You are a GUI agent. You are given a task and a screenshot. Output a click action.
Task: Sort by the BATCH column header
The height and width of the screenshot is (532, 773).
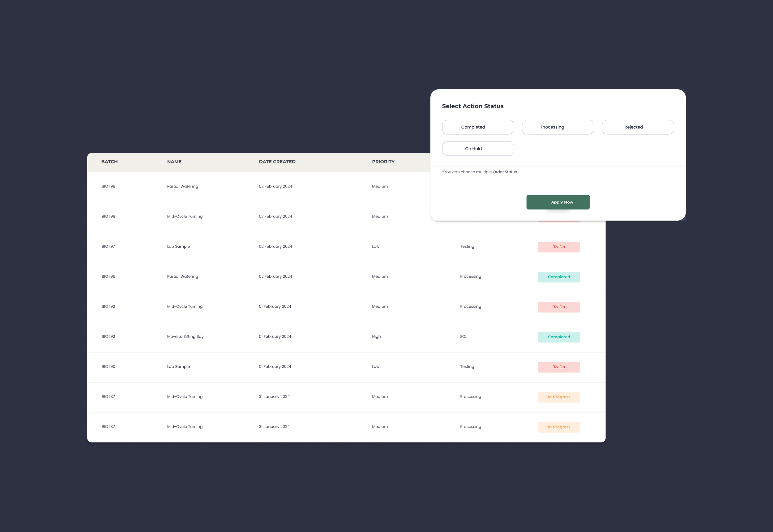coord(109,162)
